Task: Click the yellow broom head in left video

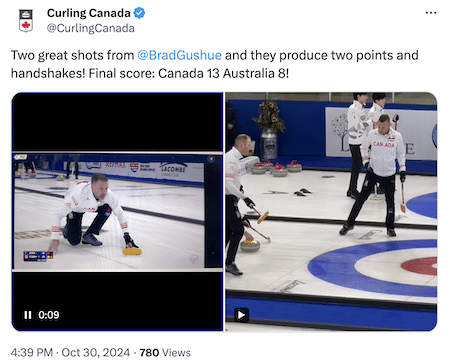Action: click(x=132, y=251)
